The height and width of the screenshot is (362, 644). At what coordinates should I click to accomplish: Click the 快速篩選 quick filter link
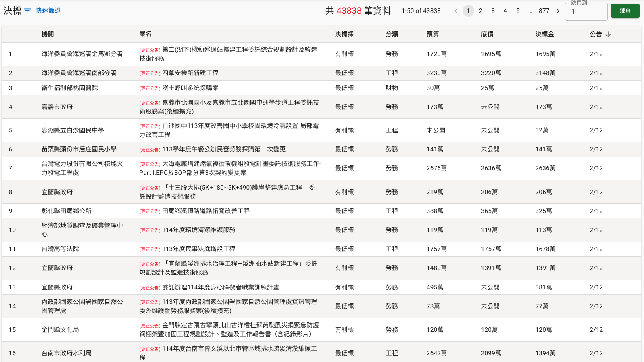click(x=48, y=10)
